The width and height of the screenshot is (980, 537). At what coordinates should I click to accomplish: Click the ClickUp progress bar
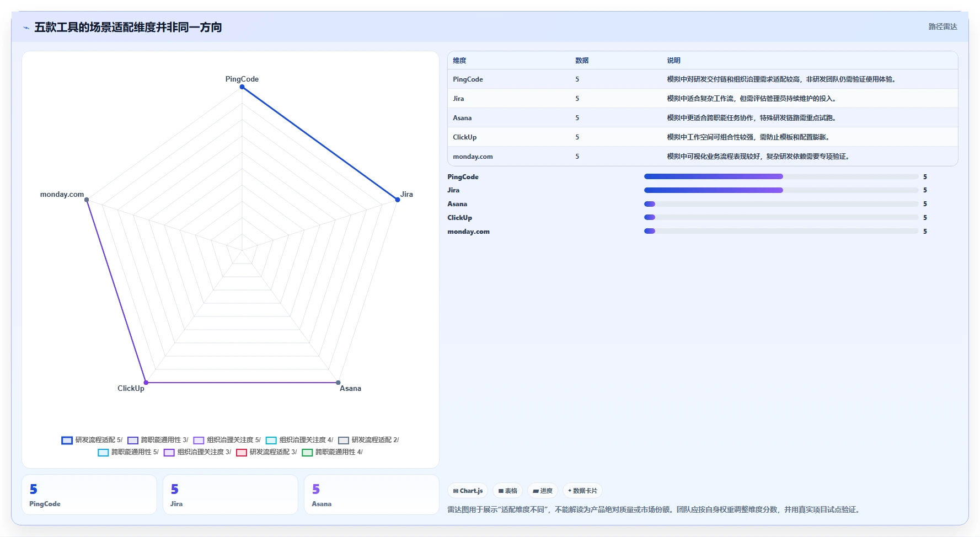(781, 217)
